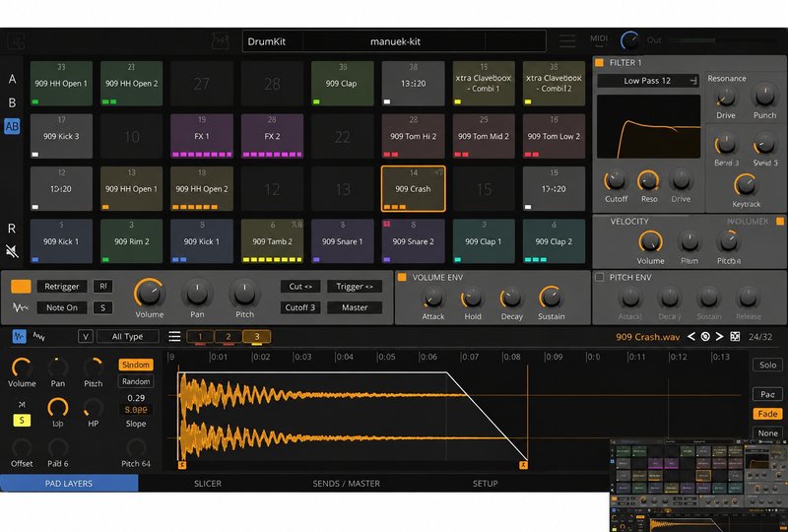The height and width of the screenshot is (532, 788).
Task: Click the Solo button by the waveform
Action: 767,365
